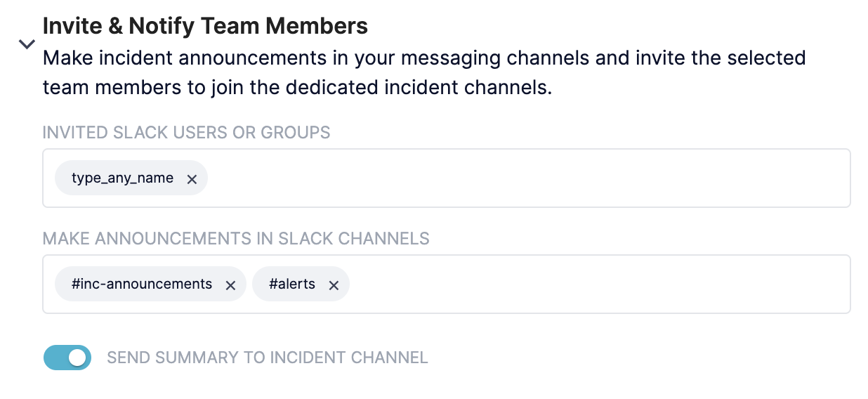Image resolution: width=868 pixels, height=399 pixels.
Task: Select the #alerts chip label
Action: [292, 284]
